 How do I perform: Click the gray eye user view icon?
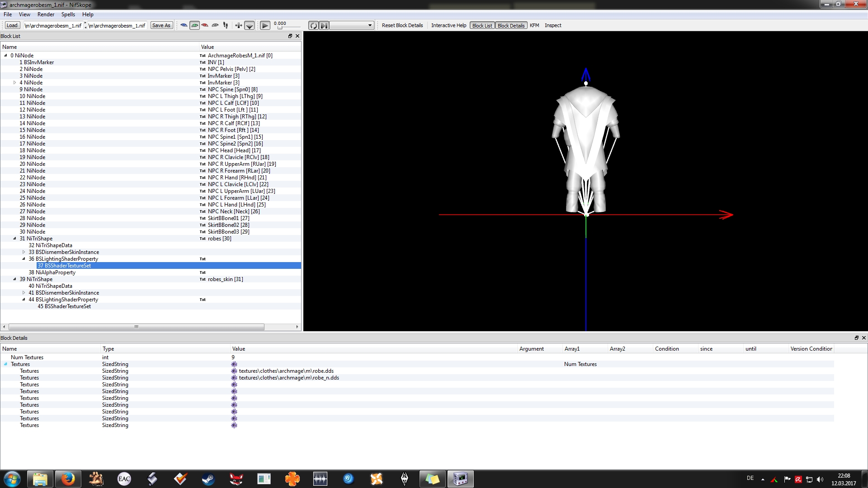tap(215, 25)
